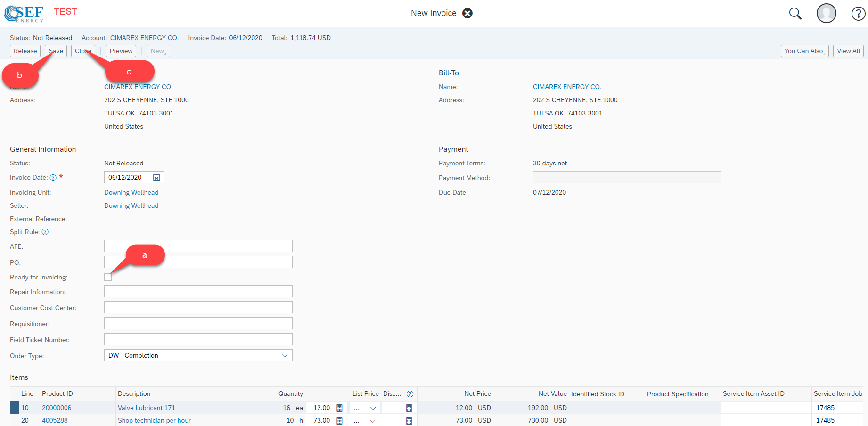
Task: Open discount type dropdown on line 10
Action: [373, 408]
